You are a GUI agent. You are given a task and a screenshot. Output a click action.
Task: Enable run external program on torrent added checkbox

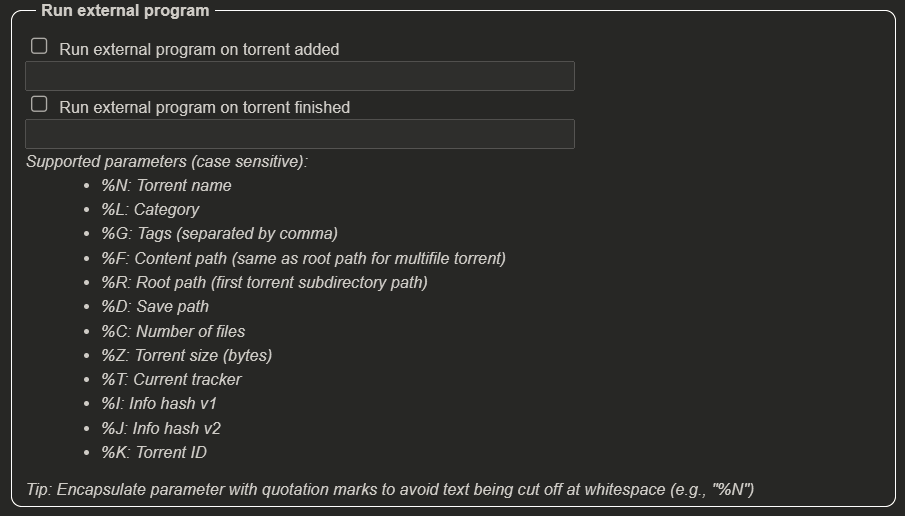(x=39, y=46)
